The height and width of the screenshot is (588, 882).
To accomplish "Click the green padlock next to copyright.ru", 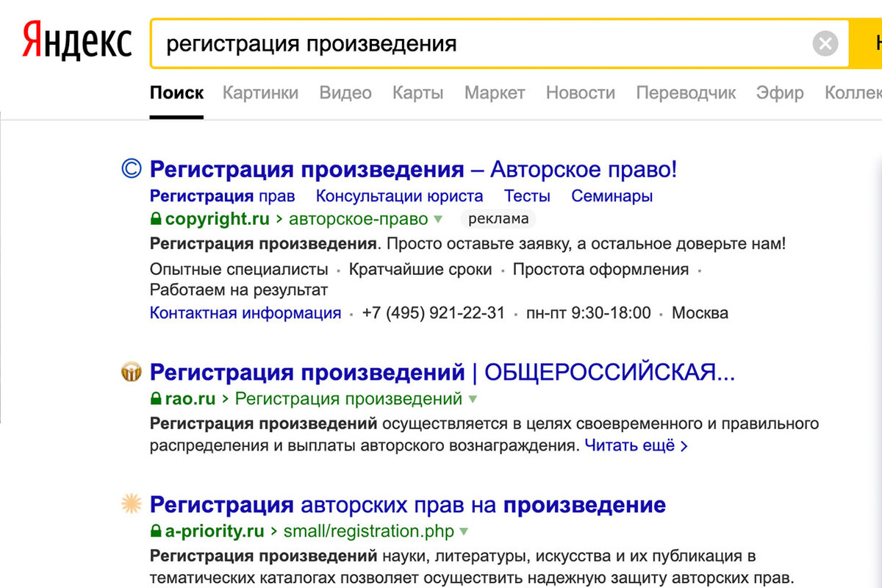I will pos(155,218).
